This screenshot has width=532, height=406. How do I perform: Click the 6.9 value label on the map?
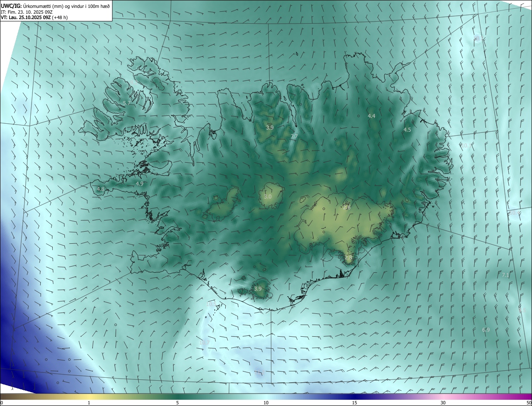click(486, 330)
